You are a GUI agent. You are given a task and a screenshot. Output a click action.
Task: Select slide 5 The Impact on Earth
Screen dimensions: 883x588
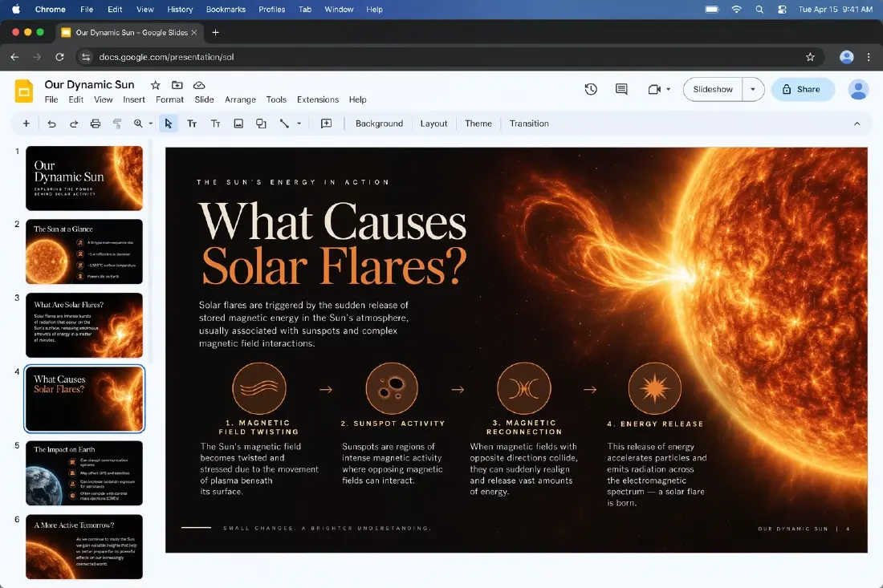pyautogui.click(x=84, y=473)
